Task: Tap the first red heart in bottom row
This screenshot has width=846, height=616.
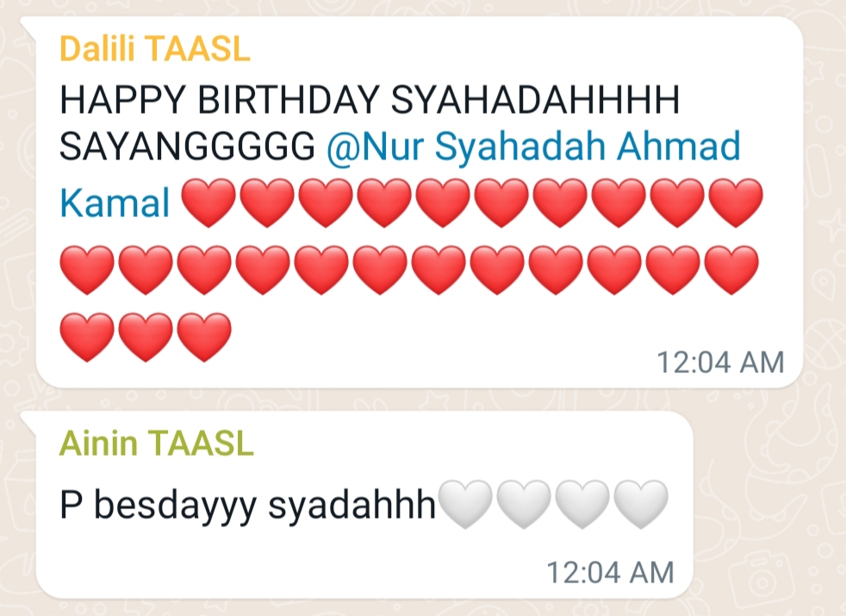Action: (87, 337)
